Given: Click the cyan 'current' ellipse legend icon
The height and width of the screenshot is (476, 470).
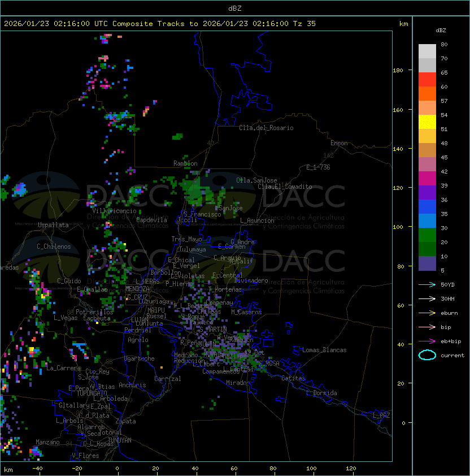Looking at the screenshot, I should pos(427,355).
